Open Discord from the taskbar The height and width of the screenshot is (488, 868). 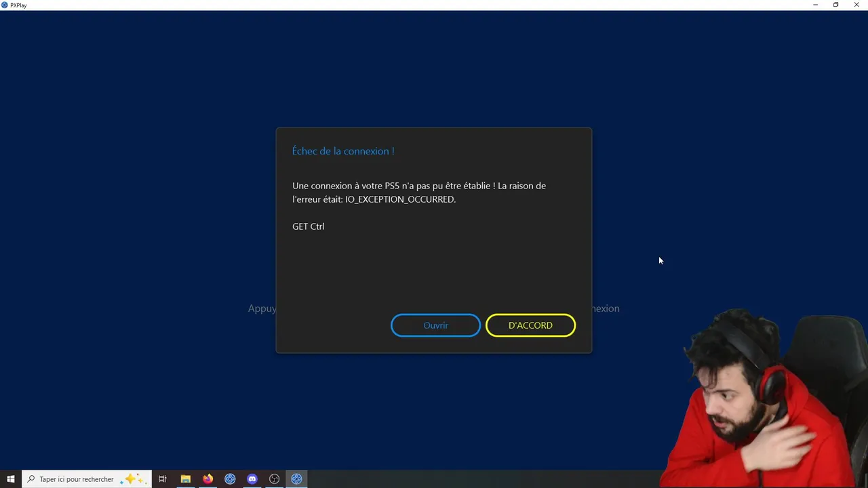click(x=252, y=479)
